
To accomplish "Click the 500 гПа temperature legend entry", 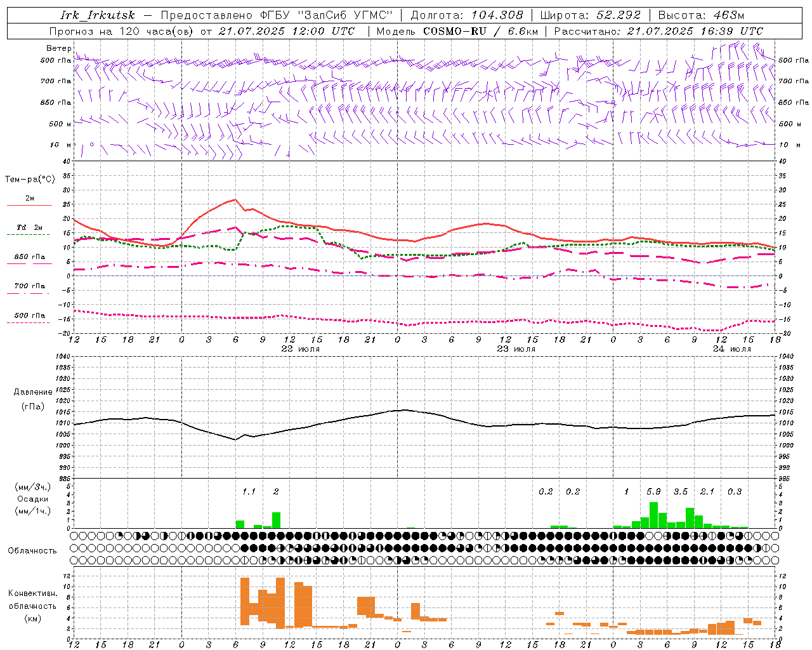I will tap(29, 315).
